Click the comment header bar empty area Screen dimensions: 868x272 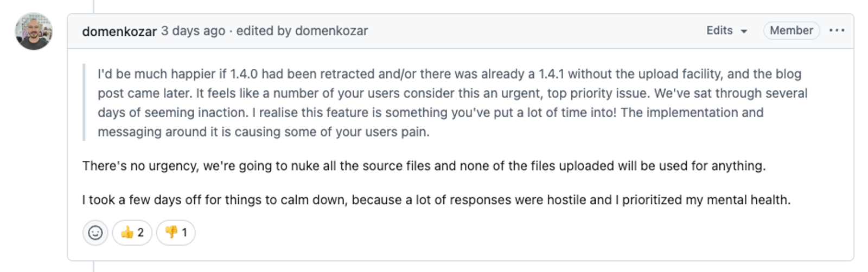pos(537,31)
